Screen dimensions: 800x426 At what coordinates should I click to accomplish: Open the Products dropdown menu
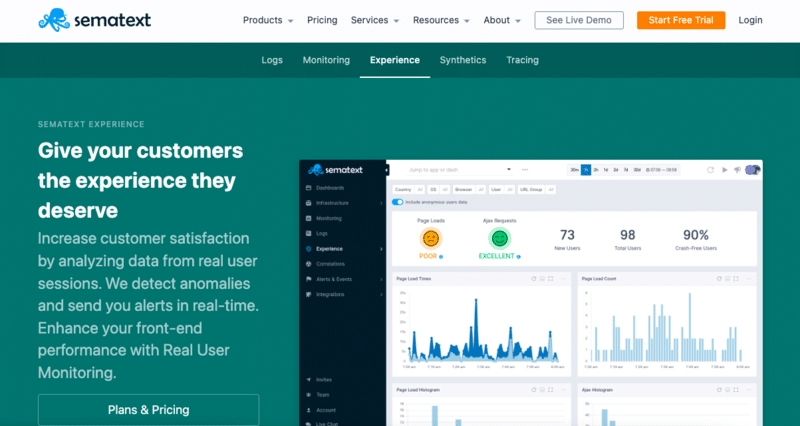tap(268, 20)
